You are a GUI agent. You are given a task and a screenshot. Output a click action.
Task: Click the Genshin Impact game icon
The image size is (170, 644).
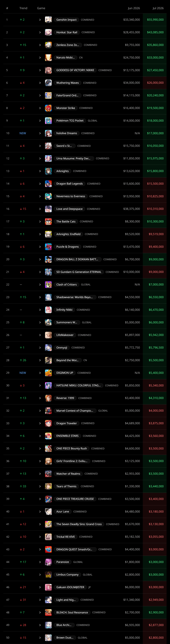tap(48, 20)
